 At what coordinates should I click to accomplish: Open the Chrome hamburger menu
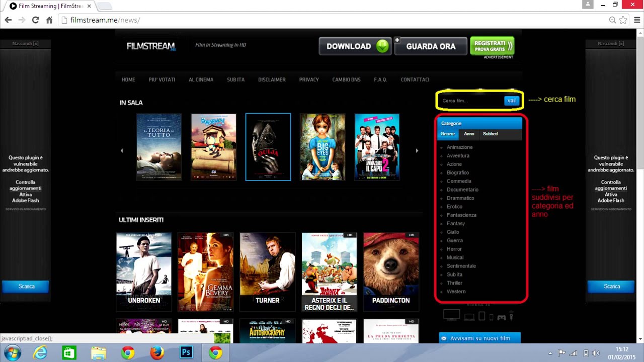(x=637, y=20)
